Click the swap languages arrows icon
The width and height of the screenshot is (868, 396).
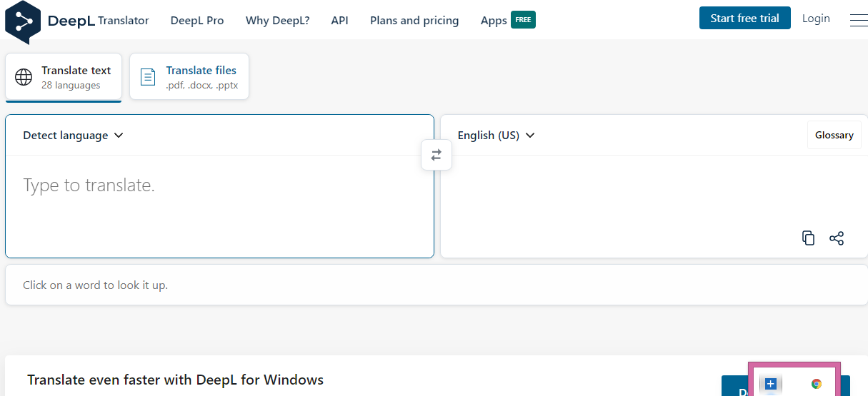tap(437, 155)
